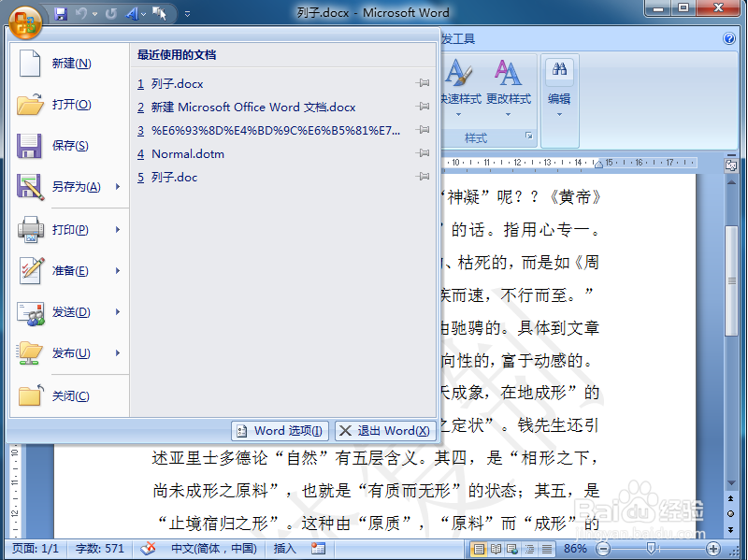Toggle 插入 insert mode in status bar

[284, 549]
